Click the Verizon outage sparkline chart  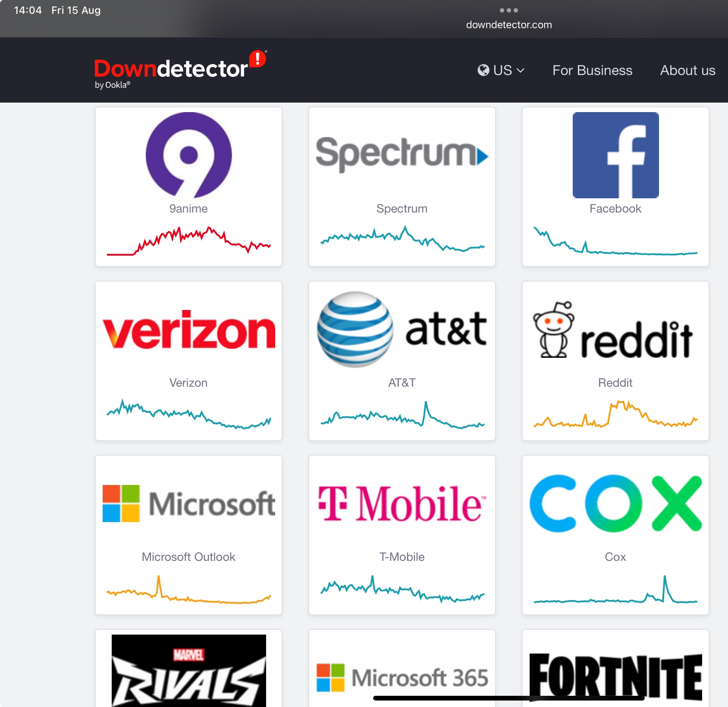[x=188, y=414]
